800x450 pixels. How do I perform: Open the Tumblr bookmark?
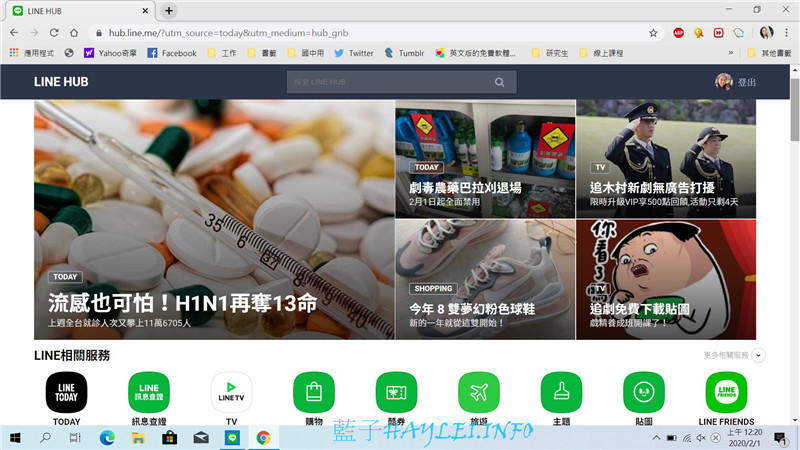point(404,53)
